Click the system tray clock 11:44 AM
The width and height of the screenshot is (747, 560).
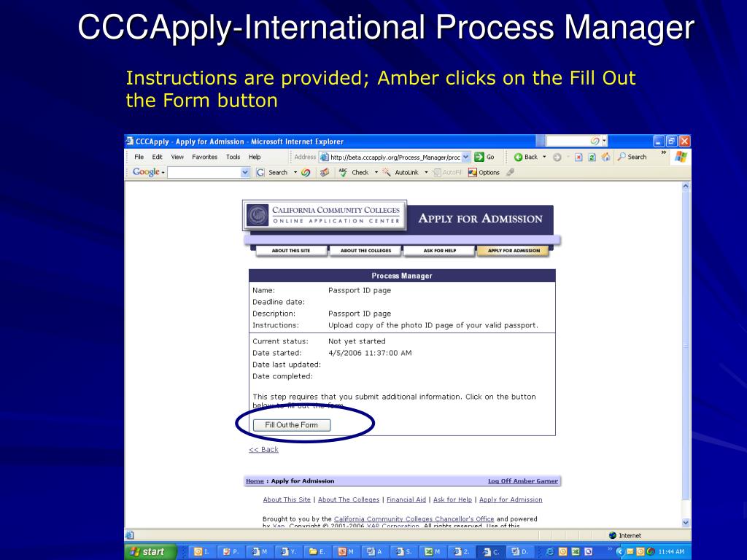point(672,552)
